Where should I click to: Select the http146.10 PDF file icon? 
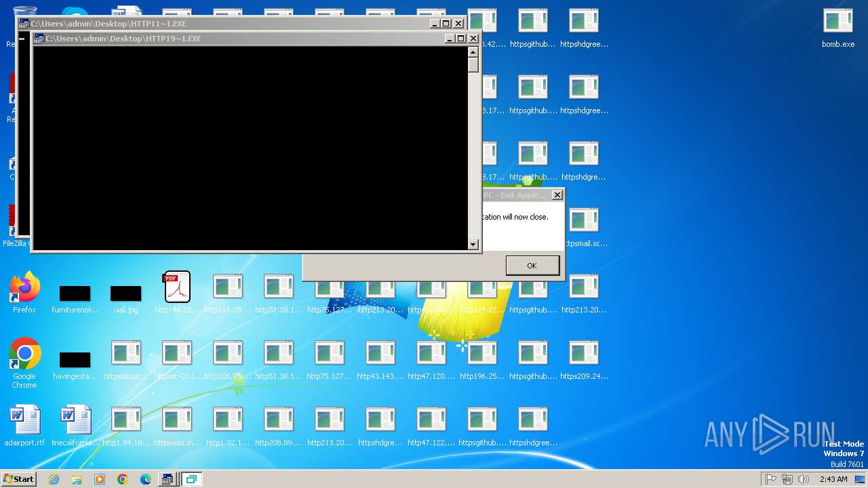pos(178,293)
